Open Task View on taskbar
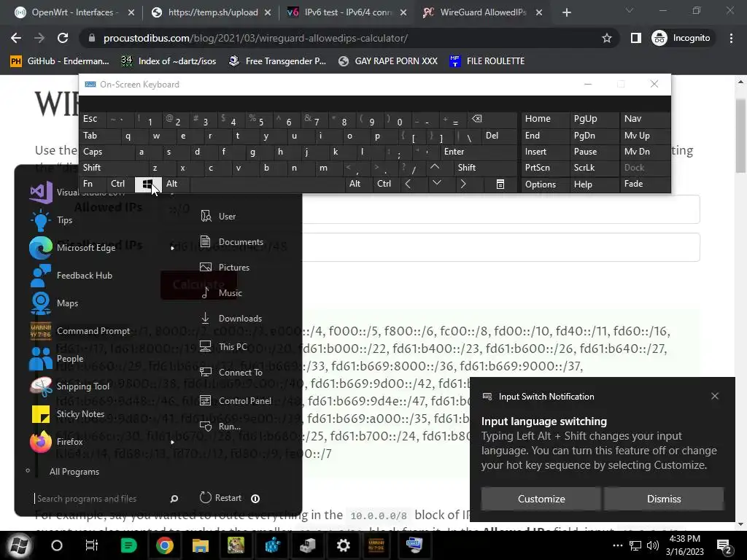Screen dimensions: 747x560 [91, 545]
